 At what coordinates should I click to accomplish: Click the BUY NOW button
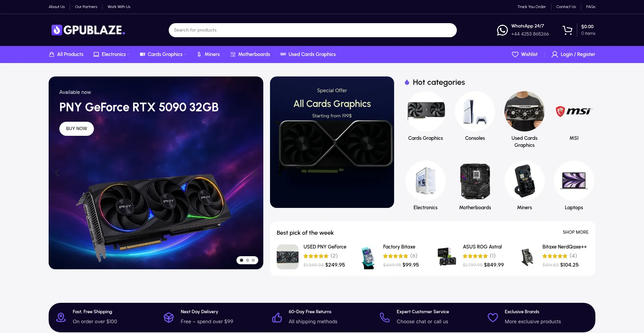76,129
